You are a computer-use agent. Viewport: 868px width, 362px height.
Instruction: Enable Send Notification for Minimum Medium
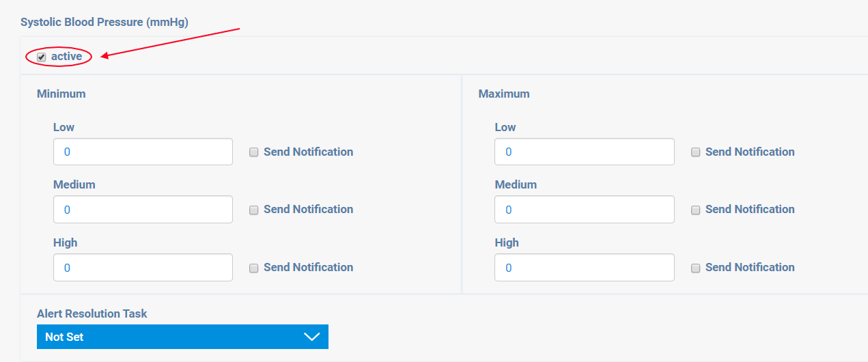point(253,210)
